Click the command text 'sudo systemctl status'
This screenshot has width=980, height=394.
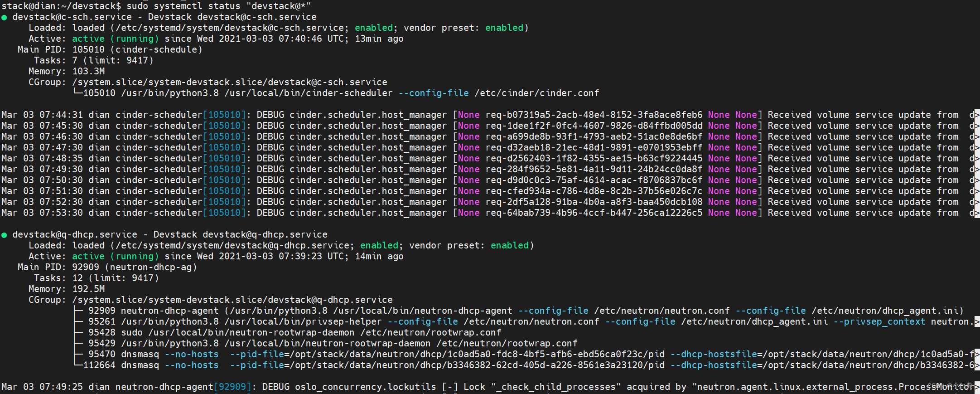(183, 6)
